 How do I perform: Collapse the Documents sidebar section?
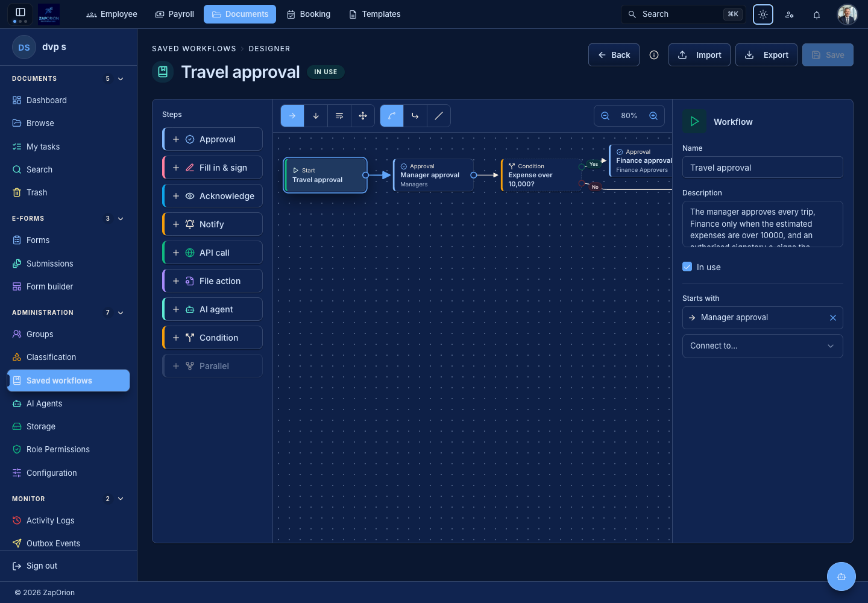point(121,79)
